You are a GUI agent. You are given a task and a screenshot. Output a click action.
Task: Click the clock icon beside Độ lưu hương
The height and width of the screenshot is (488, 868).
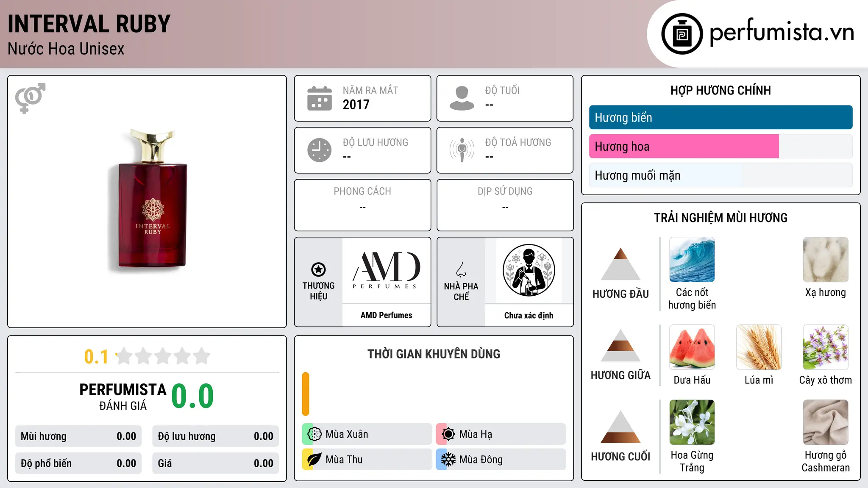click(320, 150)
